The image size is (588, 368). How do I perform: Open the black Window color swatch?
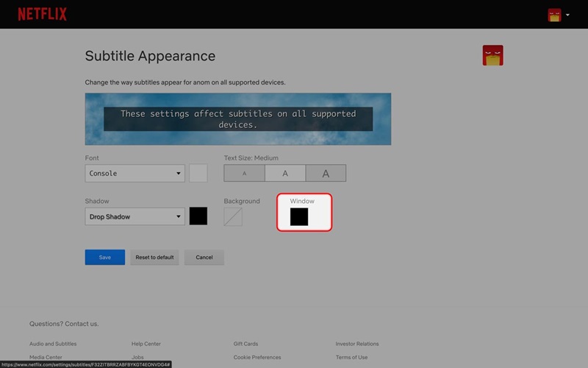point(299,217)
